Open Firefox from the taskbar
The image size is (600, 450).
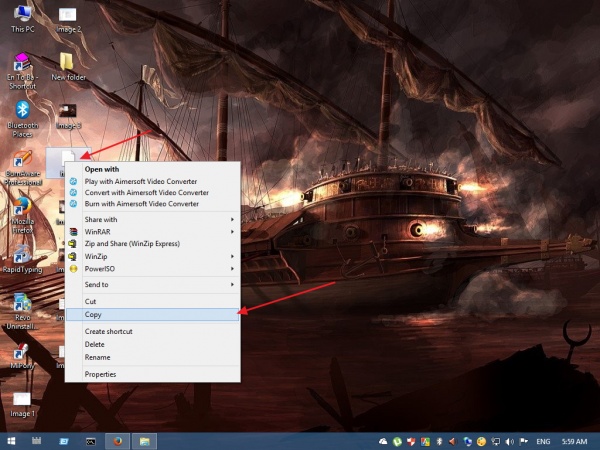tap(116, 440)
